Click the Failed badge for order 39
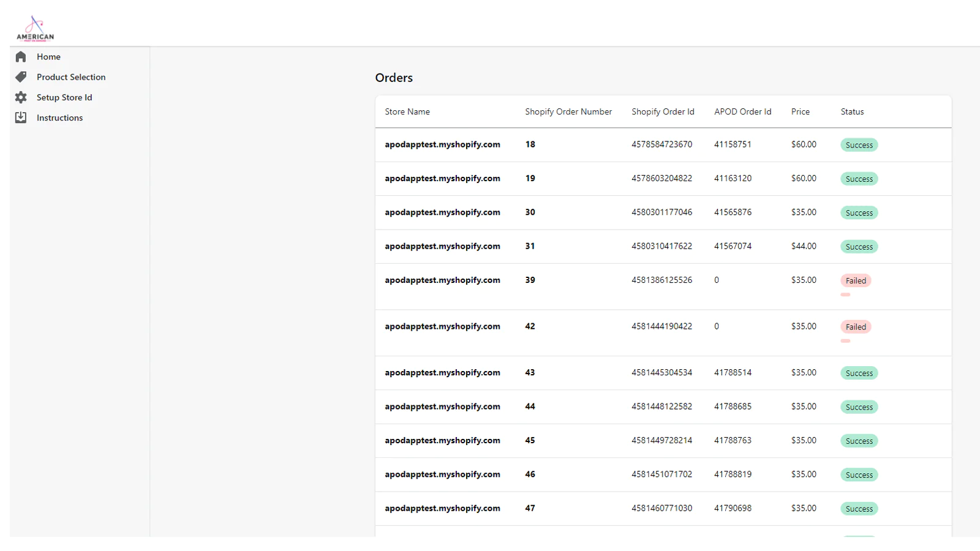This screenshot has height=551, width=980. point(856,280)
